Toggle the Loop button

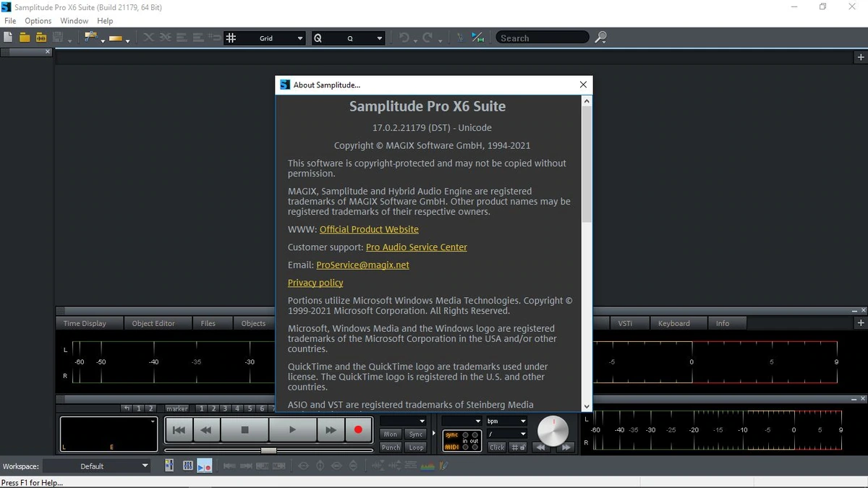point(416,448)
